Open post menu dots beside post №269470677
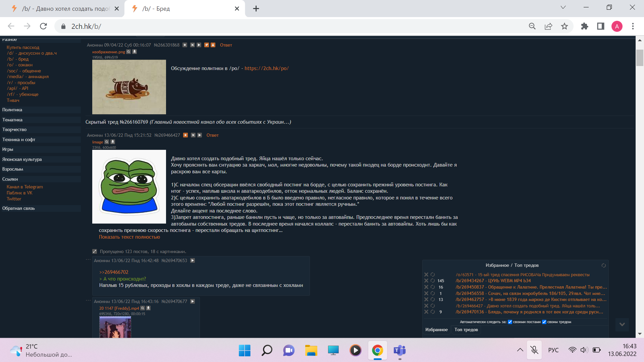This screenshot has width=644, height=362. [x=88, y=300]
